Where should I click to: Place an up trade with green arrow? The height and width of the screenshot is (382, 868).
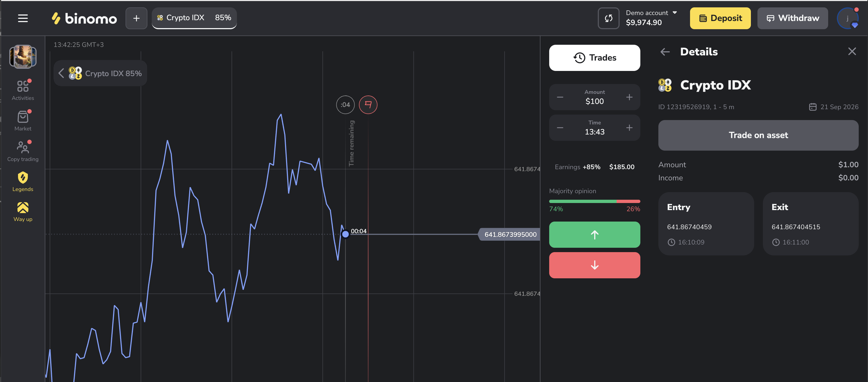tap(594, 234)
